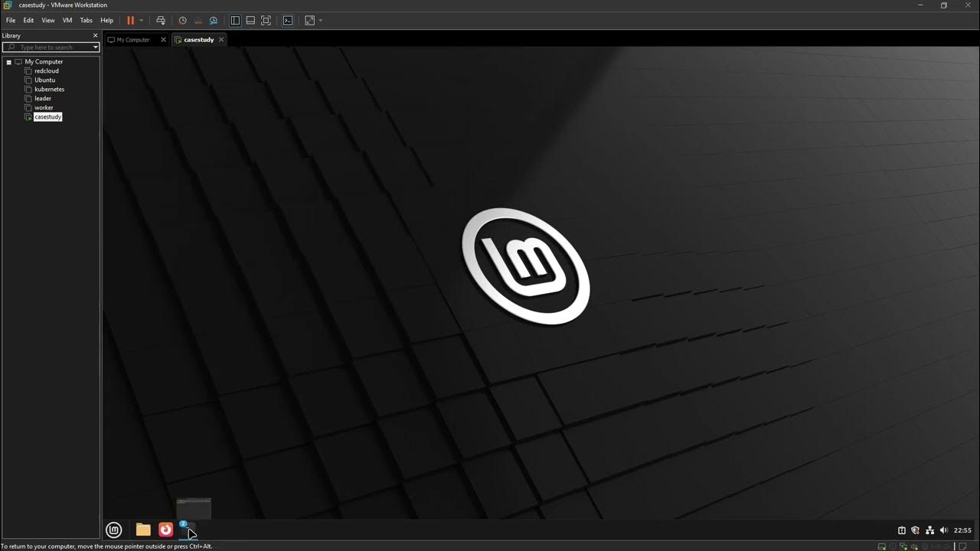980x551 pixels.
Task: Open the console view icon
Action: pyautogui.click(x=288, y=21)
